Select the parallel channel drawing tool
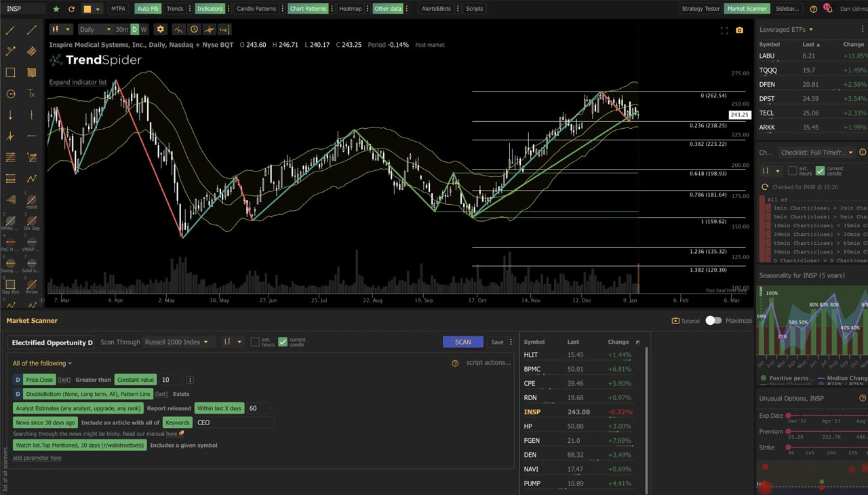868x495 pixels. click(x=31, y=51)
